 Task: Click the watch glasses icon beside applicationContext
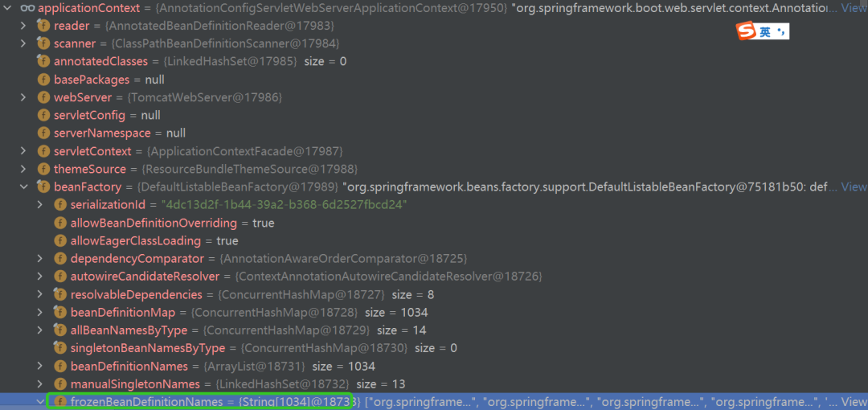coord(27,8)
